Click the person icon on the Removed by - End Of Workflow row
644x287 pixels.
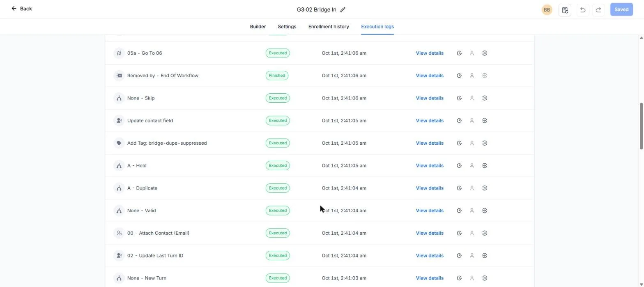tap(472, 76)
